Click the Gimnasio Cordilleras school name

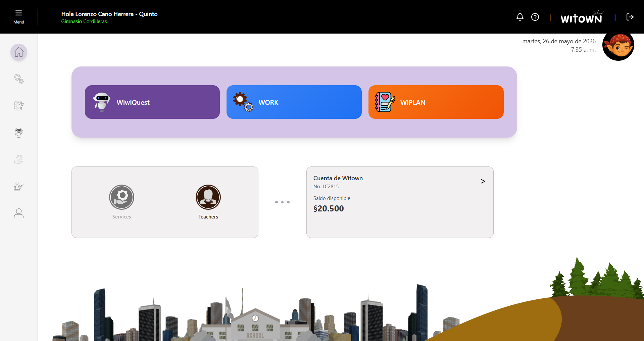(84, 21)
